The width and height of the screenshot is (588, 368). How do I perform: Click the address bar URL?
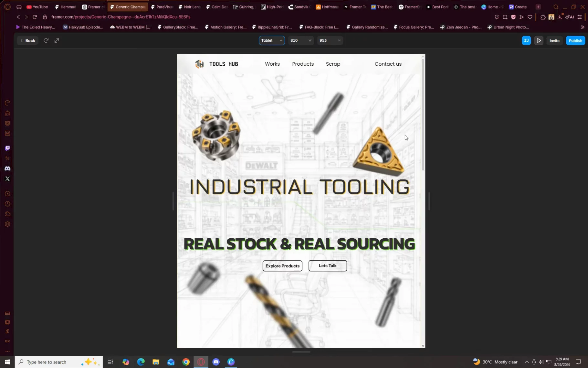click(x=121, y=17)
